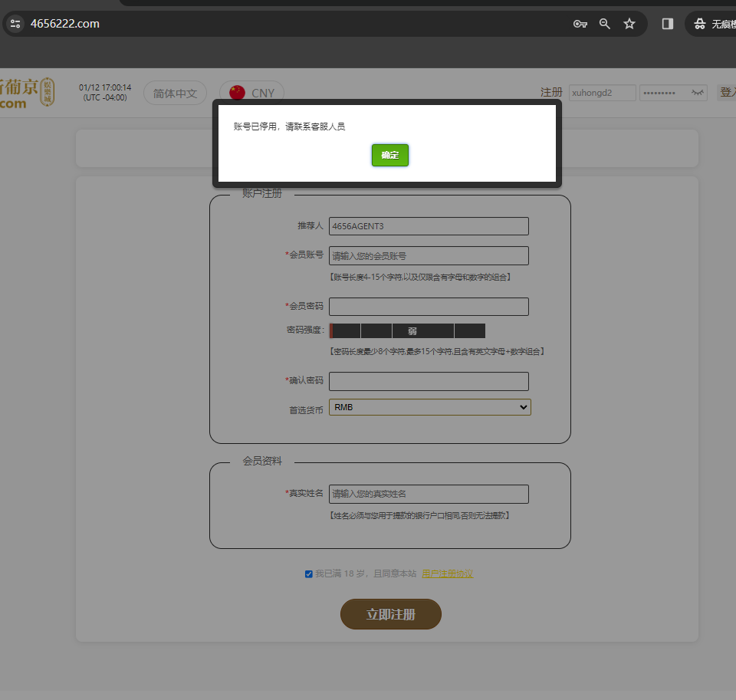Click the 登入 login button in header
This screenshot has height=700, width=736.
tap(727, 93)
